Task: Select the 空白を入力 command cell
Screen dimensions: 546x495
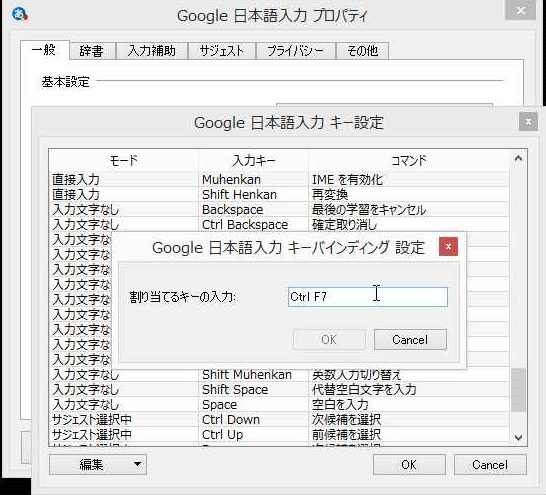Action: coord(409,404)
